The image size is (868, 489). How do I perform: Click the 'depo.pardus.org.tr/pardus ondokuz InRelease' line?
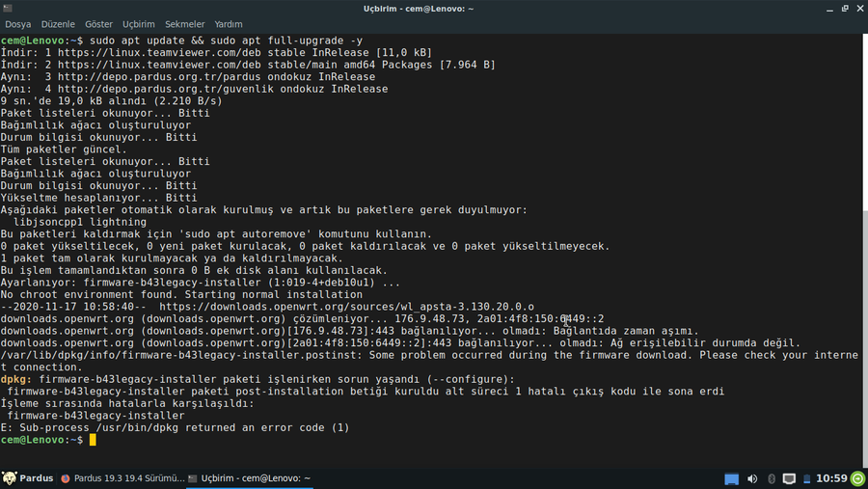tap(188, 77)
